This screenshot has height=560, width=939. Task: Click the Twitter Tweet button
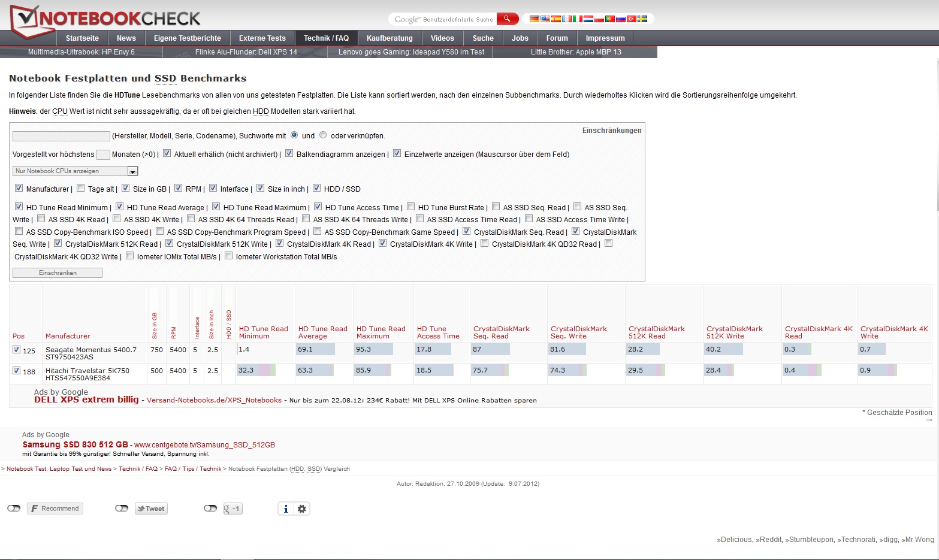click(x=150, y=508)
